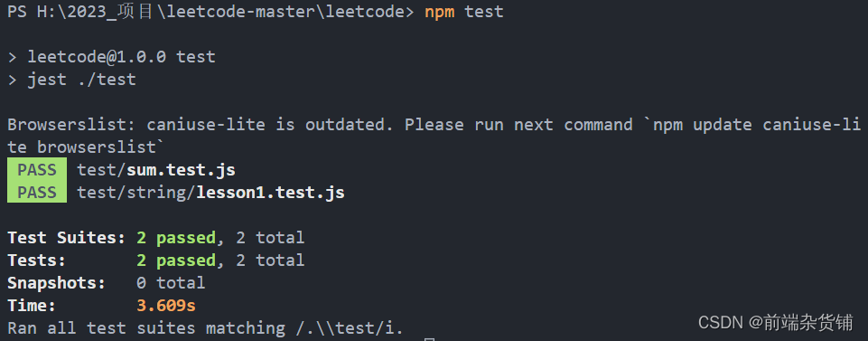Image resolution: width=868 pixels, height=341 pixels.
Task: Click the Snapshots 0 total line
Action: (x=107, y=283)
